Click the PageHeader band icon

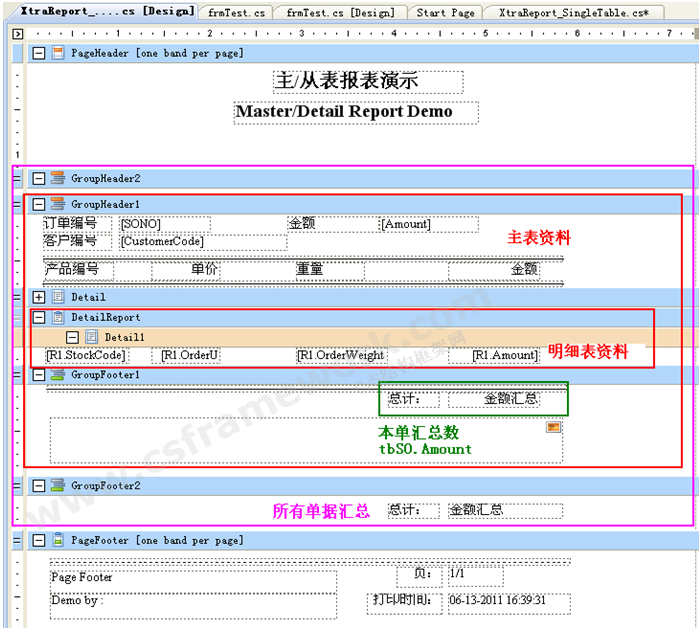(x=58, y=52)
